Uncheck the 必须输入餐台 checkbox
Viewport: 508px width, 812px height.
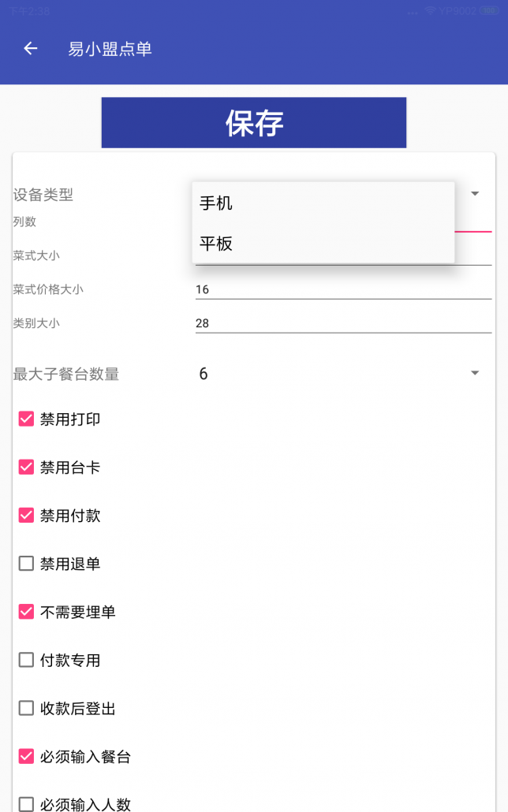pyautogui.click(x=27, y=756)
